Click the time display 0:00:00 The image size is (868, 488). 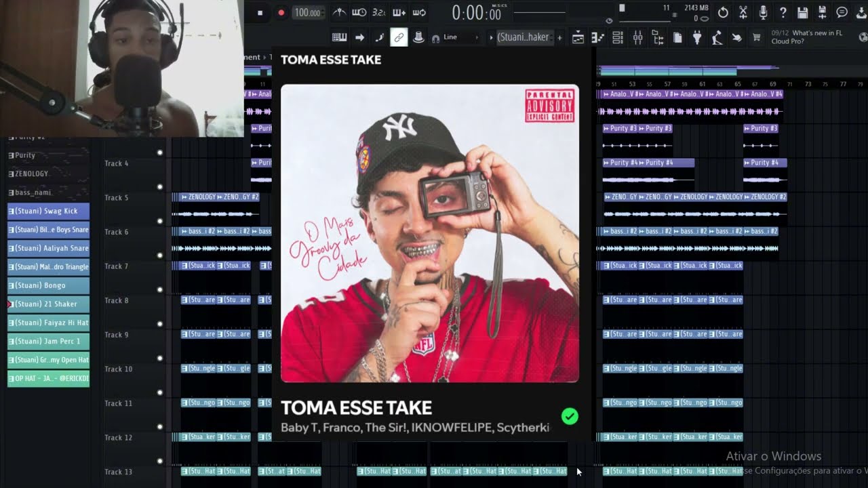477,13
